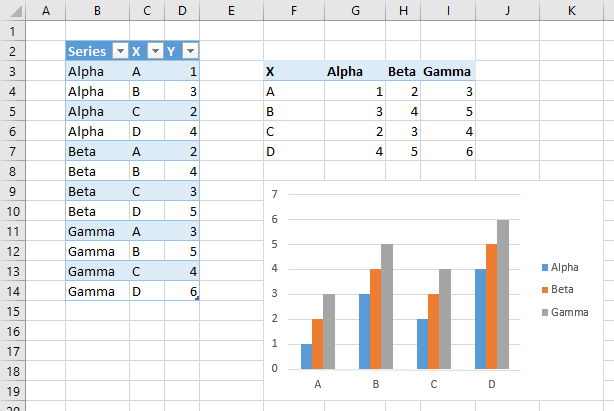This screenshot has width=614, height=411.
Task: Click the chart's vertical axis label 0
Action: (x=274, y=368)
